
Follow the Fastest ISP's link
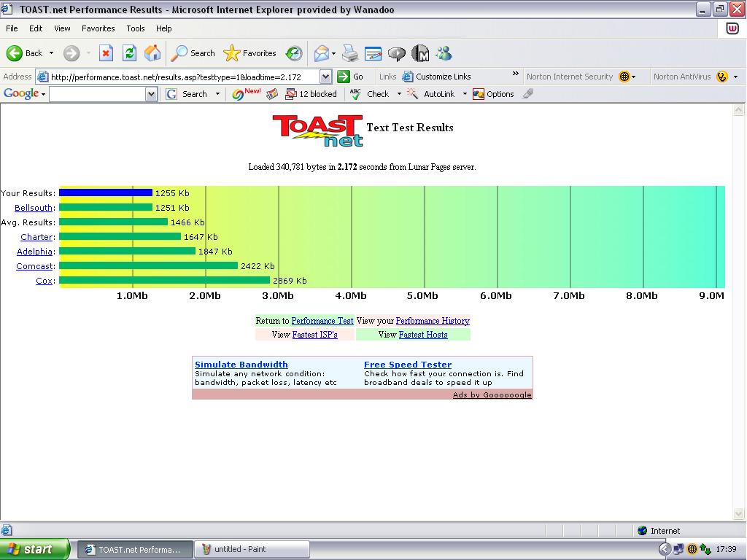[314, 335]
